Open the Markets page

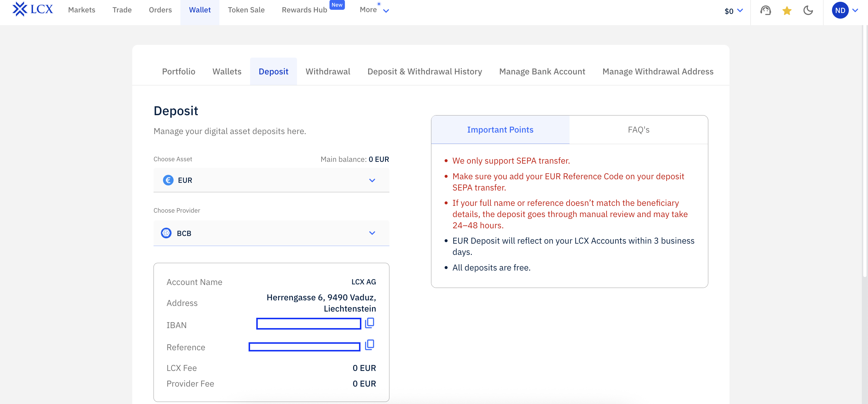pyautogui.click(x=81, y=10)
